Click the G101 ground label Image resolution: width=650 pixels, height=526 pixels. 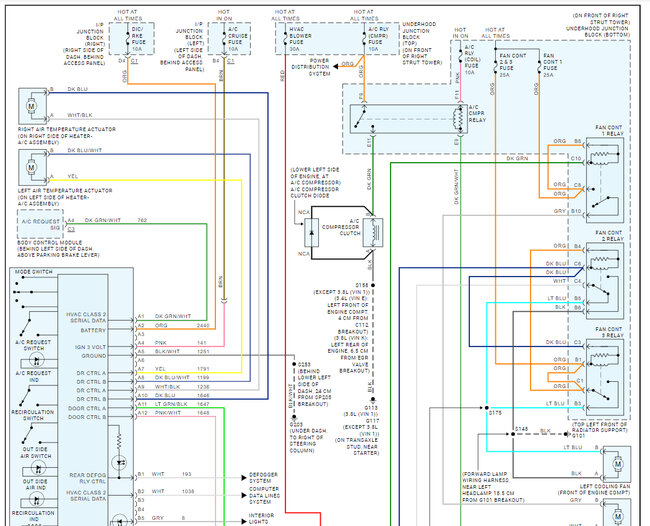tap(579, 436)
